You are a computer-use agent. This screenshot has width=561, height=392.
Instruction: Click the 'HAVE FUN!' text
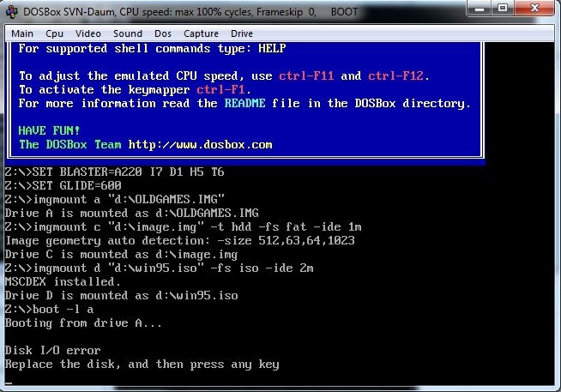(x=49, y=130)
